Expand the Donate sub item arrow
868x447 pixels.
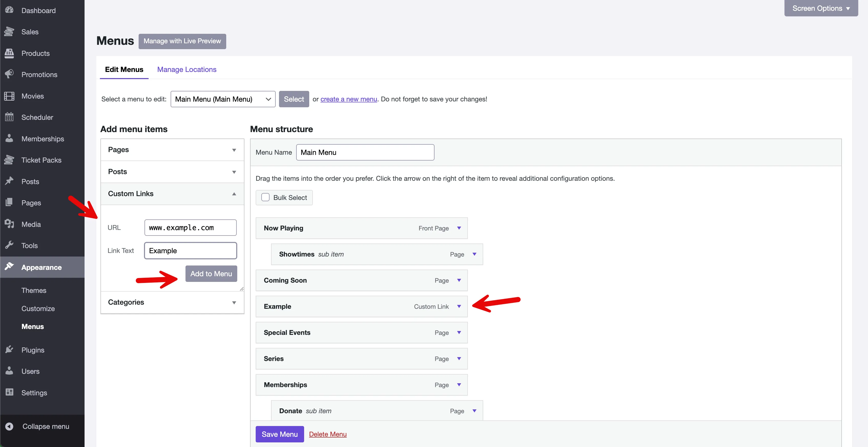(x=474, y=411)
